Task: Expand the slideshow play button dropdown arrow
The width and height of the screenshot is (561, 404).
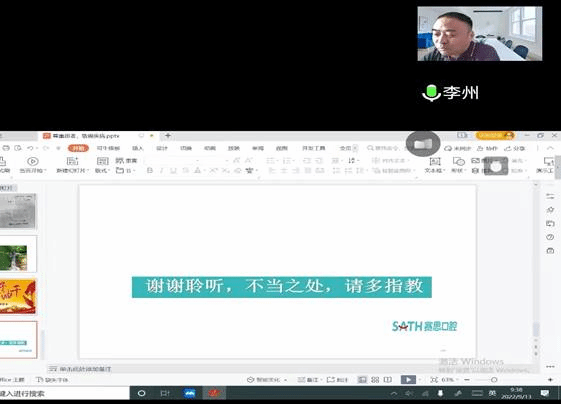Action: click(419, 380)
